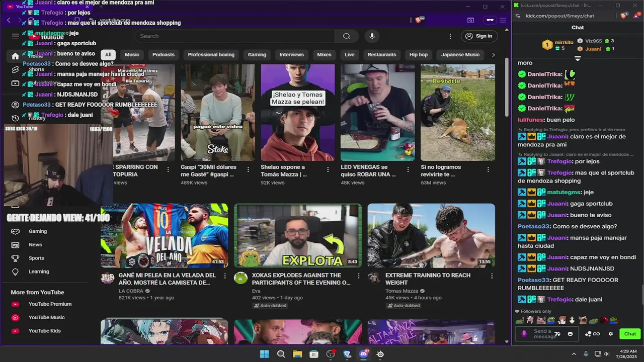Open Kick chat settings gear
The width and height of the screenshot is (644, 362).
point(611,334)
